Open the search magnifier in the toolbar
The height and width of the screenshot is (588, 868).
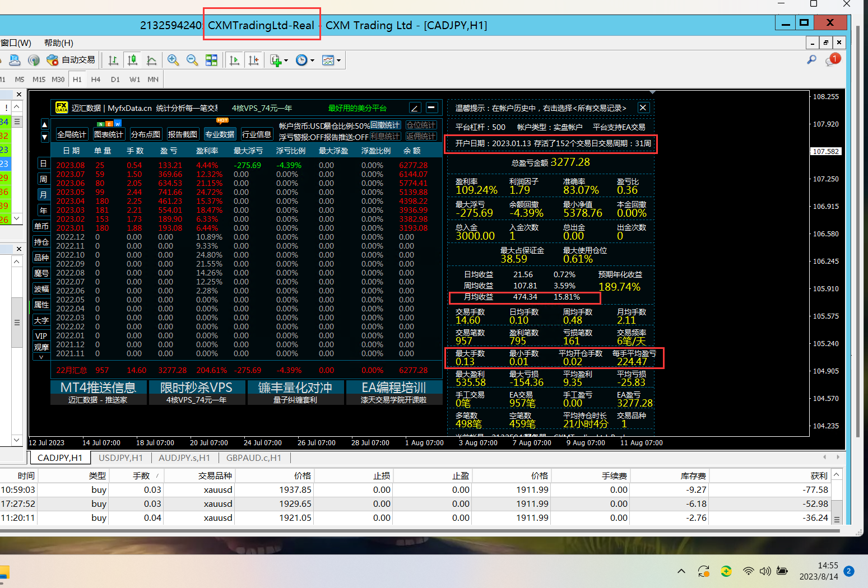811,59
